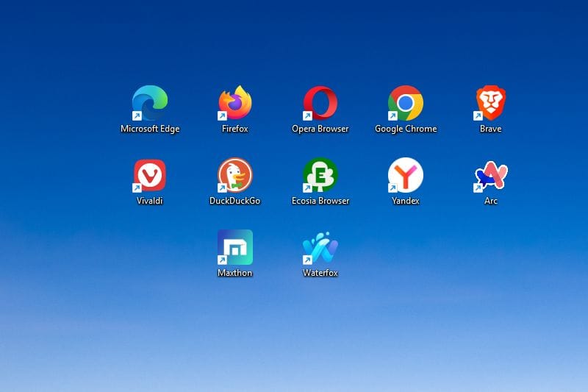
Task: Click the Ecosia Browser tree icon
Action: point(320,175)
